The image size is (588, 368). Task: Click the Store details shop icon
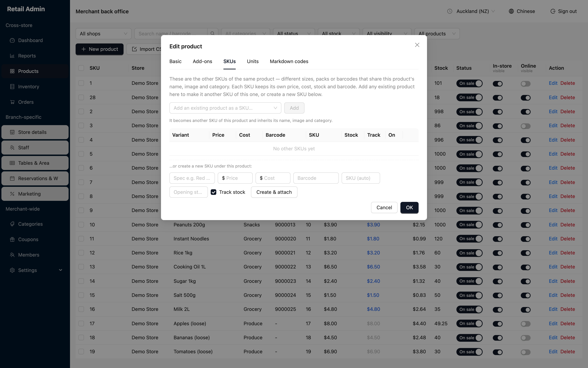click(12, 132)
